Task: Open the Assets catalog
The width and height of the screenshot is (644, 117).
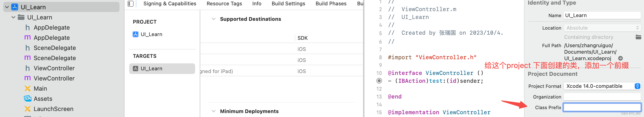Action: pos(43,99)
